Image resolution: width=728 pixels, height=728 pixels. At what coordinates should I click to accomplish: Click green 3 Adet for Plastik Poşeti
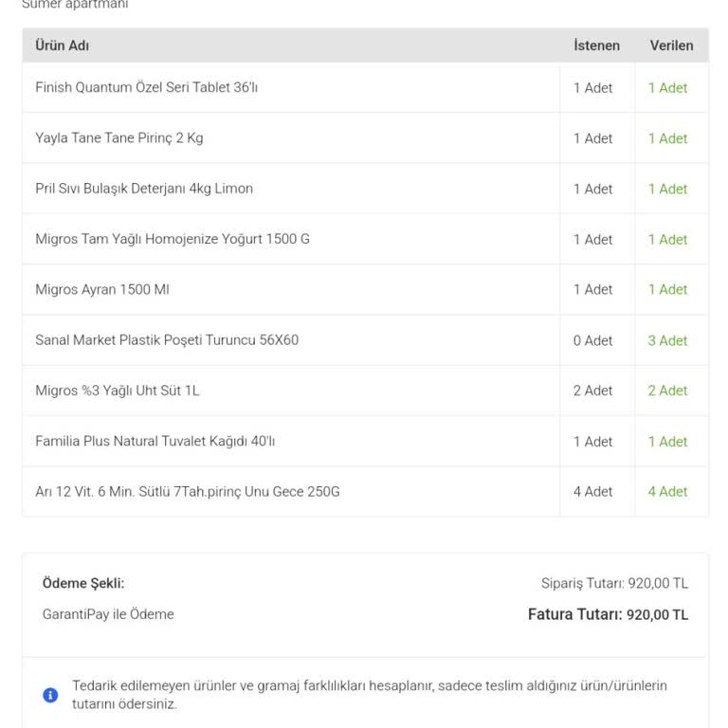[667, 340]
